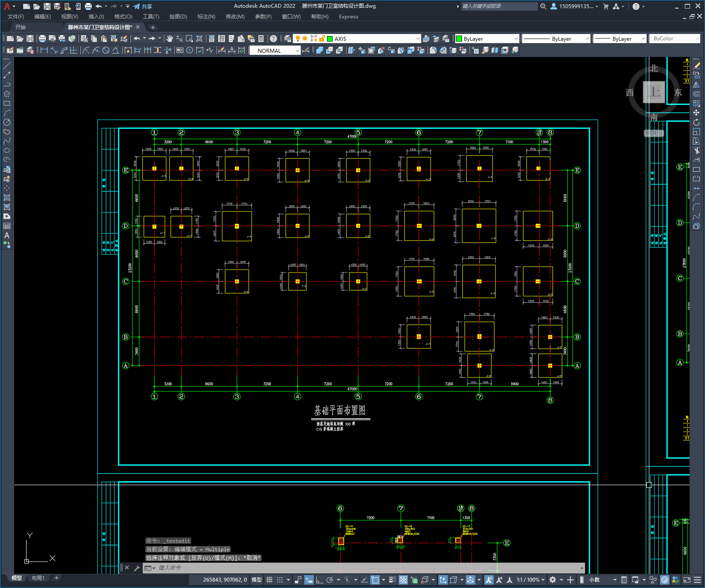This screenshot has width=705, height=588.
Task: Click the Radius dimension tool
Action: pos(86,50)
